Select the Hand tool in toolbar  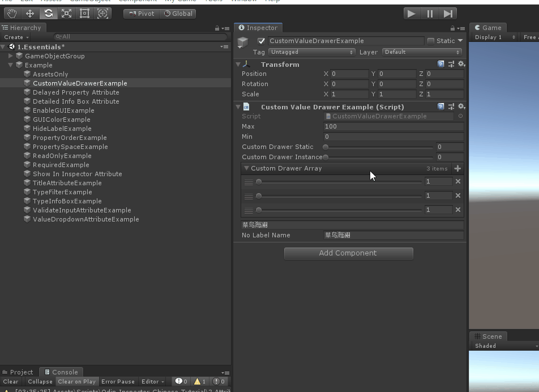(12, 14)
